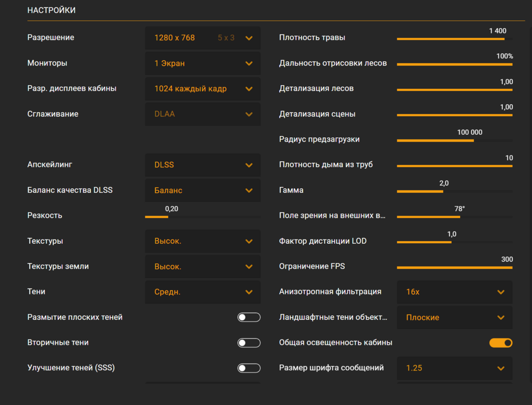This screenshot has height=405, width=532.
Task: Enable Размытие плоских теней toggle
Action: point(249,318)
